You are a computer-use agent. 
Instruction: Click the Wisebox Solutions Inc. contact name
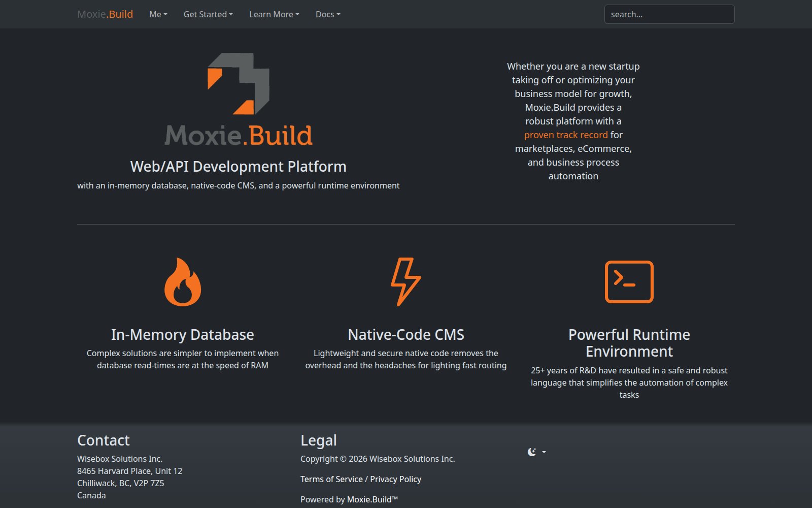(x=120, y=459)
